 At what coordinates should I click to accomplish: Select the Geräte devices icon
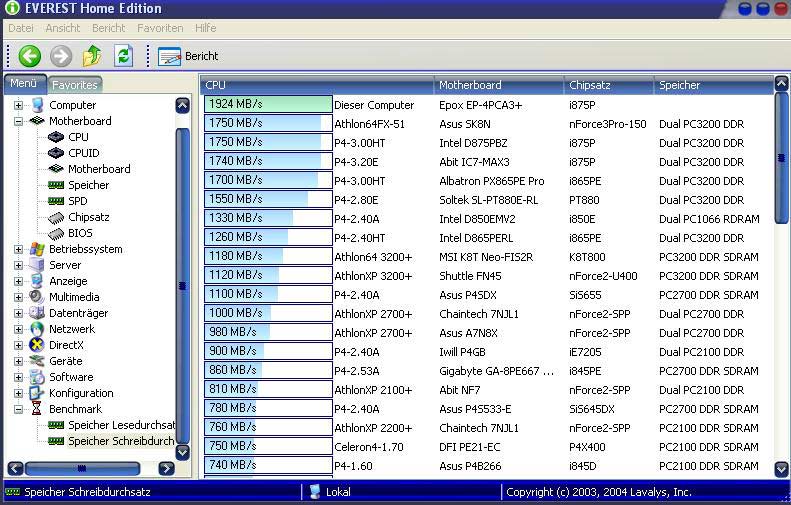[37, 361]
